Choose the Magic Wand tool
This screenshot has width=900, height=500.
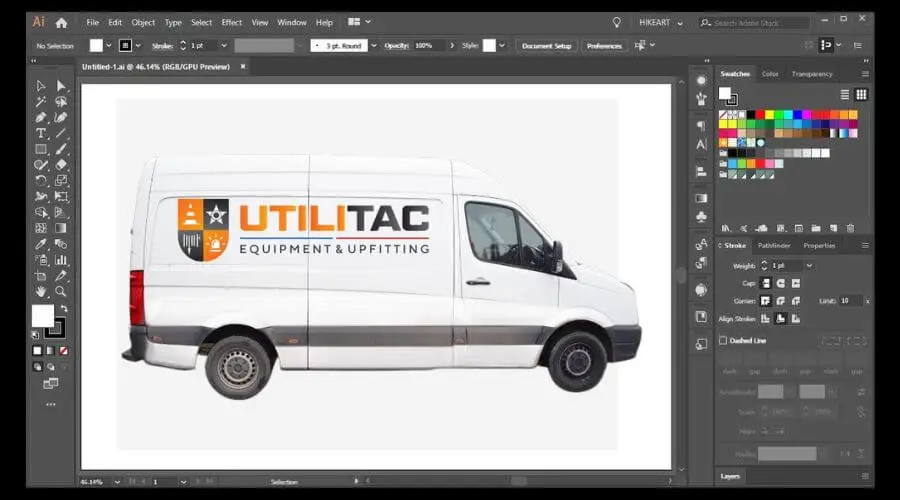[41, 102]
